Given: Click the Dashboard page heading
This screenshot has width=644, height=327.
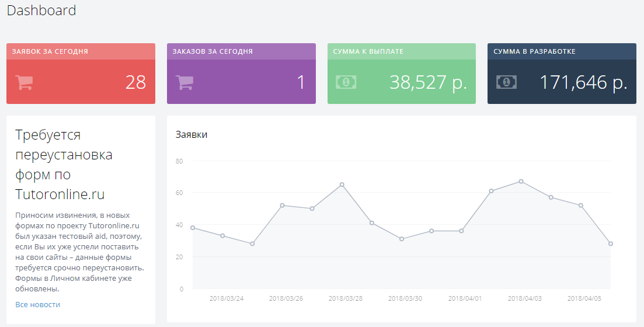Looking at the screenshot, I should pyautogui.click(x=41, y=11).
